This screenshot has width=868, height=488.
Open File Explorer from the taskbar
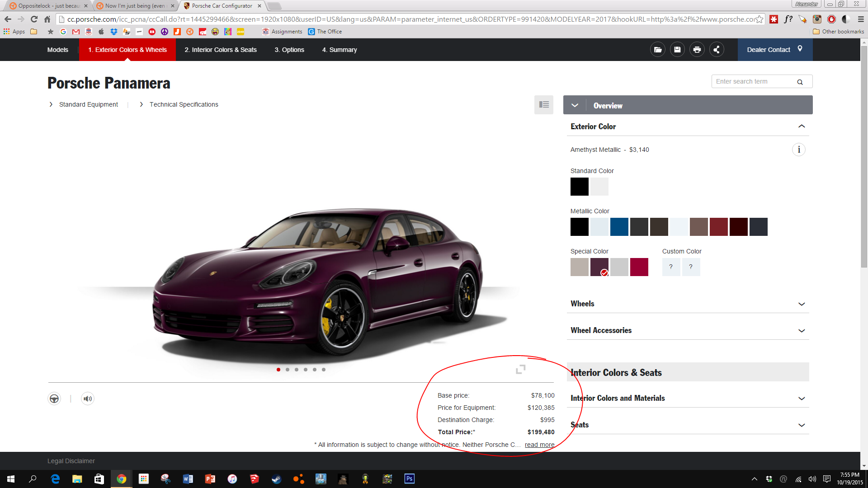click(77, 479)
